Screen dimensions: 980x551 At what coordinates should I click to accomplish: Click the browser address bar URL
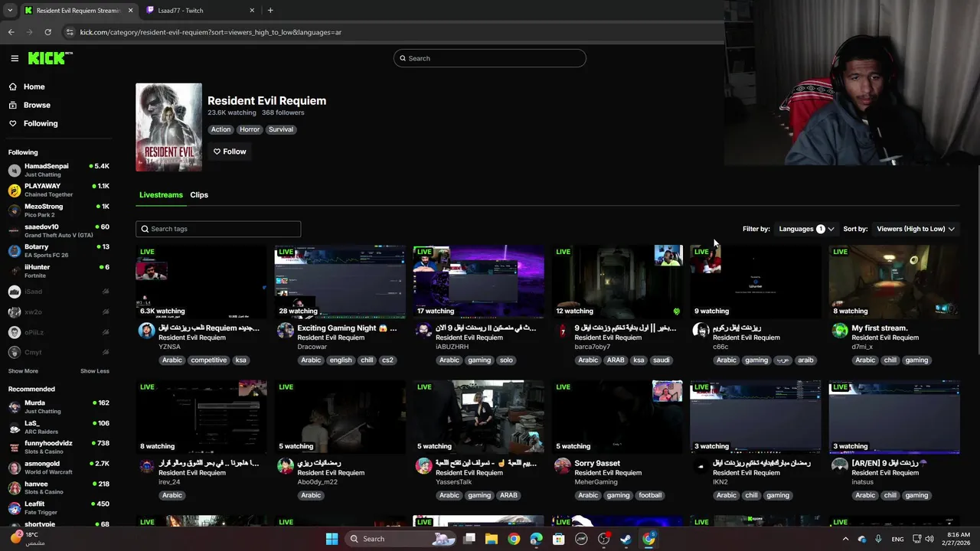click(x=211, y=32)
